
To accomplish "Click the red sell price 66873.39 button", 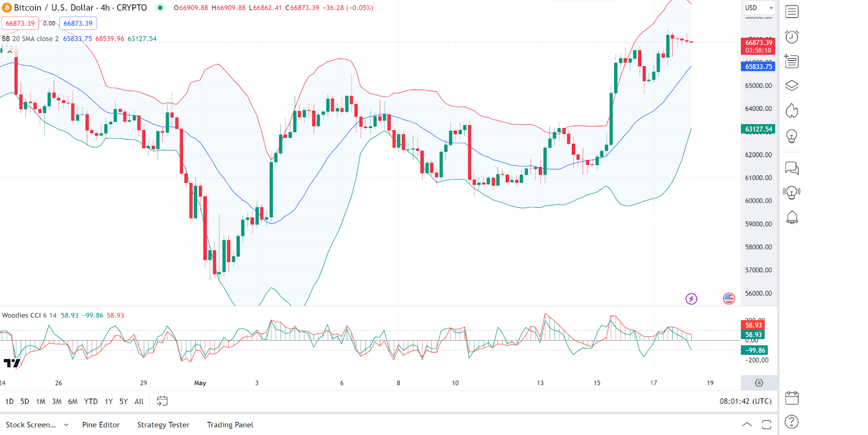I will click(x=20, y=23).
